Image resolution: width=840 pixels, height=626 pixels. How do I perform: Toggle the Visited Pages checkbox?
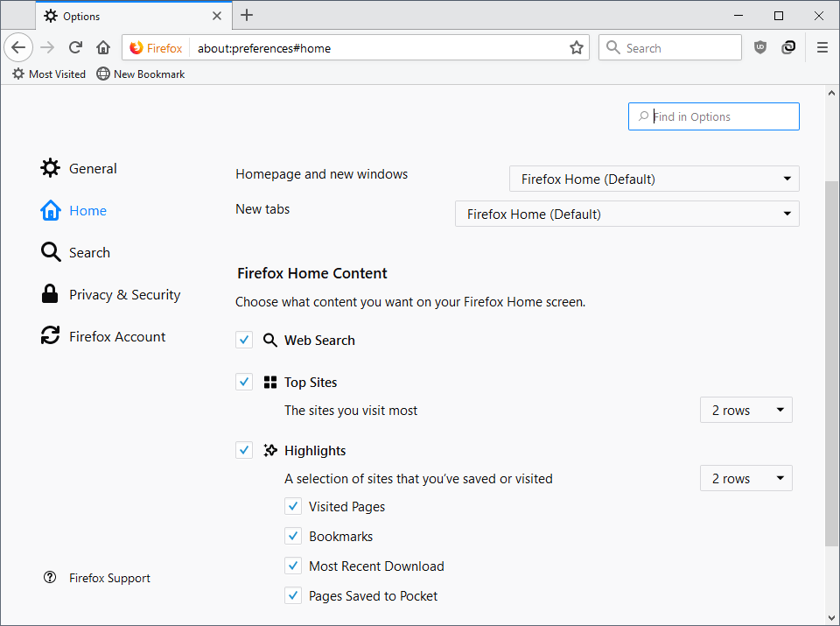pyautogui.click(x=292, y=506)
